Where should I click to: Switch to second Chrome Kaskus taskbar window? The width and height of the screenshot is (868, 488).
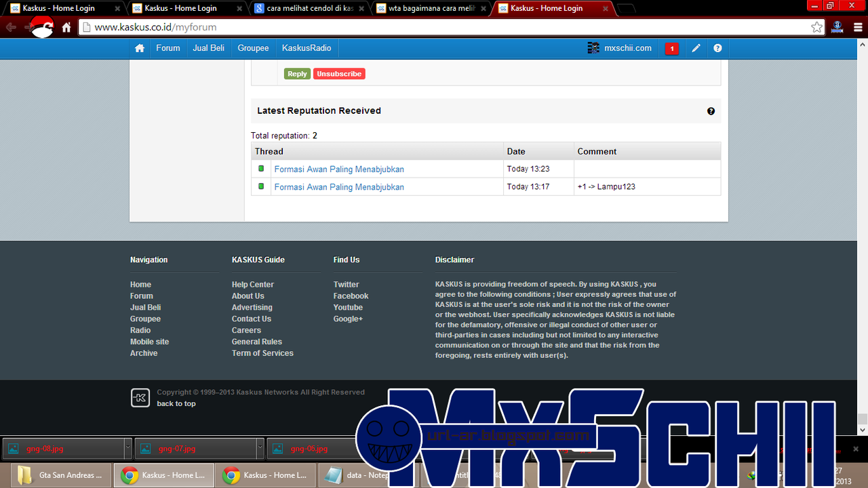coord(265,475)
